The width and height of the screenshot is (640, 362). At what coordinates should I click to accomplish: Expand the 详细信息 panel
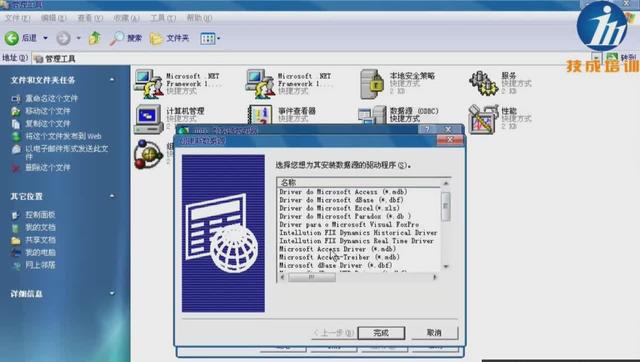coord(112,293)
